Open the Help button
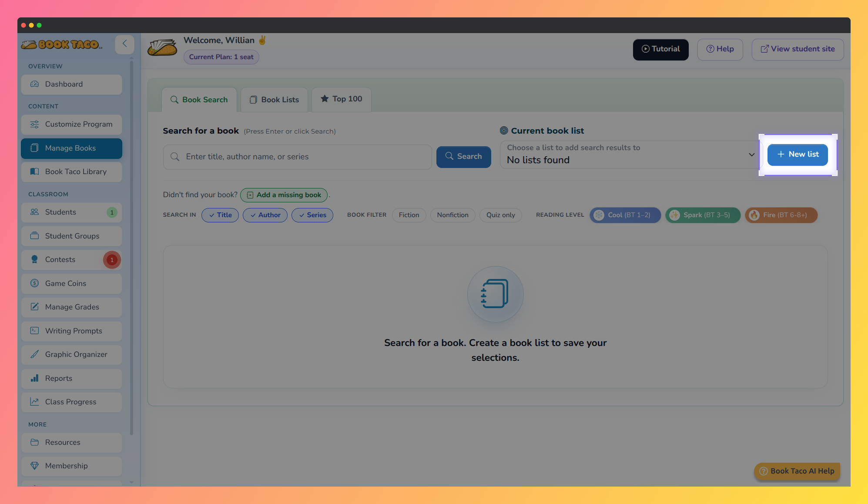 (720, 50)
